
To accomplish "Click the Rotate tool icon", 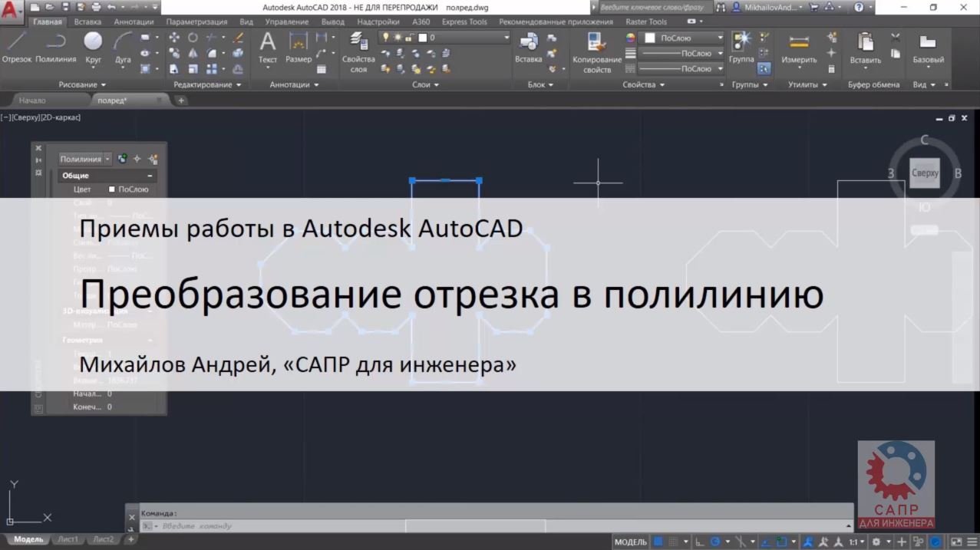I will point(193,38).
